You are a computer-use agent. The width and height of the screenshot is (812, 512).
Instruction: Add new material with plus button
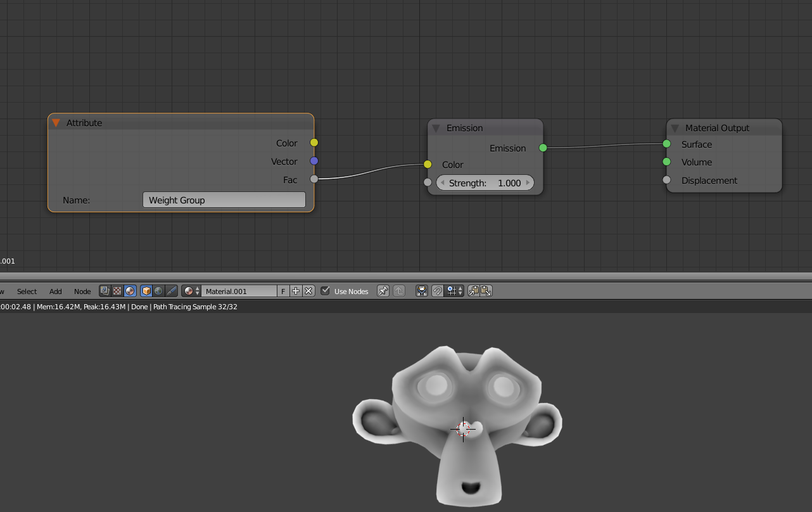point(296,291)
